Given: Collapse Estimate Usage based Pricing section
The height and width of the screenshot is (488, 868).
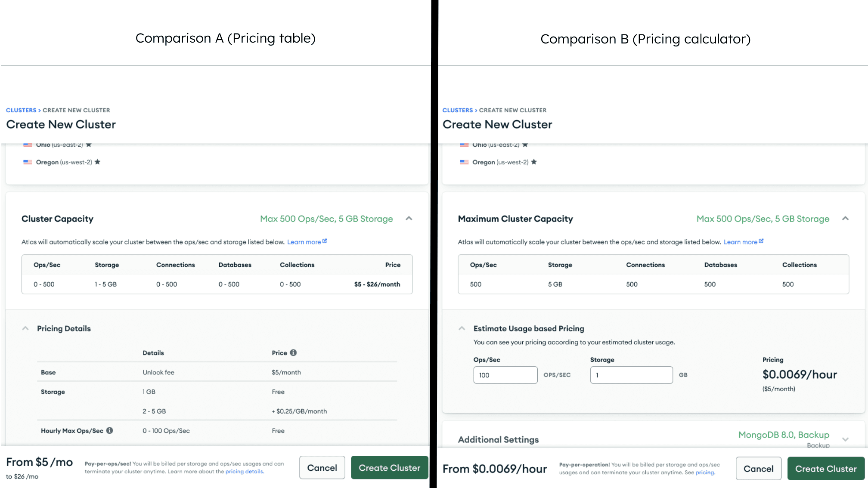Looking at the screenshot, I should (x=462, y=328).
